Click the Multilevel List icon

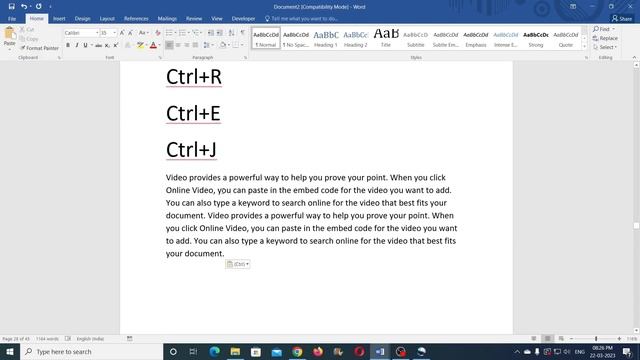(x=195, y=33)
